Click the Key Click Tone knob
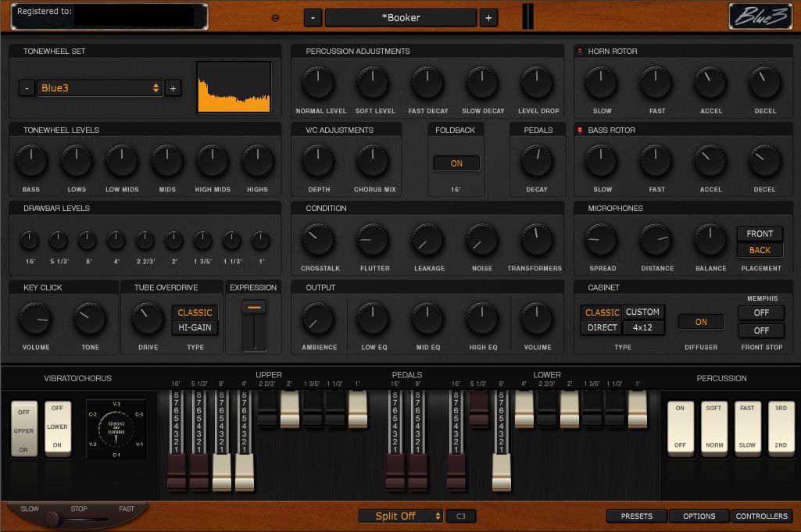The height and width of the screenshot is (532, 801). click(90, 319)
